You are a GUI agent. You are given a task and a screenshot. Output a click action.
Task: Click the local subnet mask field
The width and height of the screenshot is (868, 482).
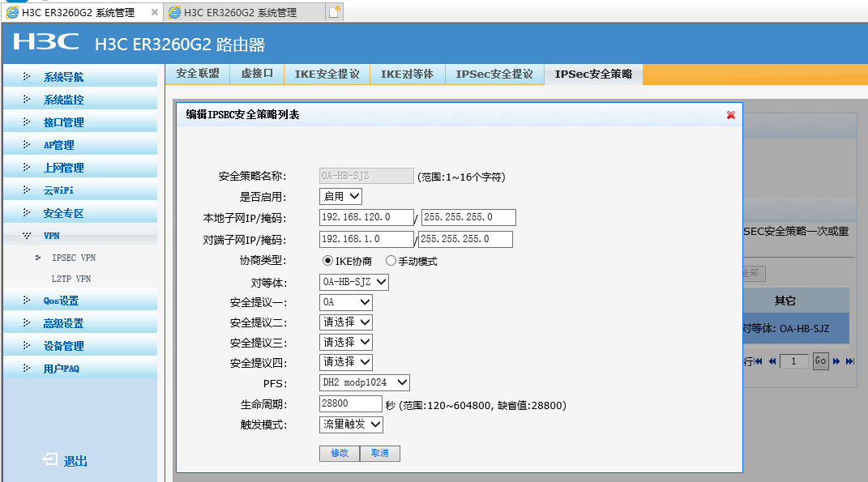click(x=468, y=217)
